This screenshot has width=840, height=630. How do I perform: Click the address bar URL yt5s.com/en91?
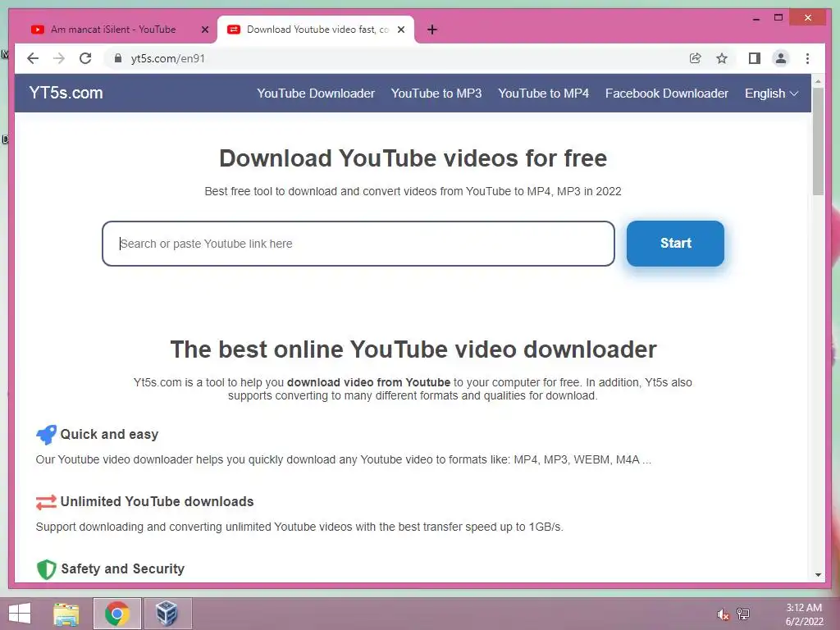167,58
